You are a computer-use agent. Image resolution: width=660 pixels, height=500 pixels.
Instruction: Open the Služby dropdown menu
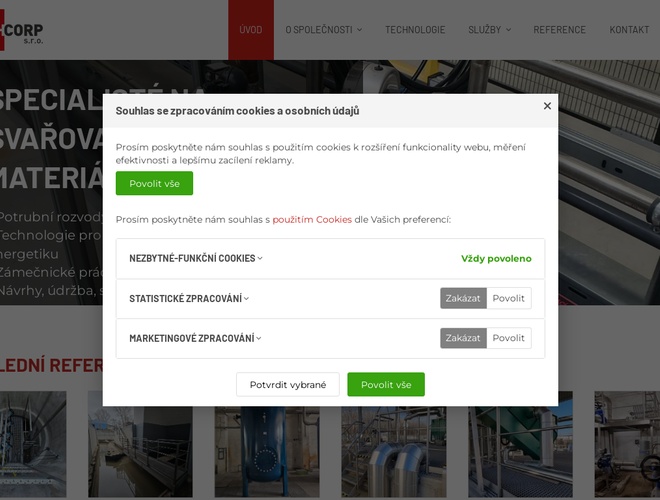(489, 30)
